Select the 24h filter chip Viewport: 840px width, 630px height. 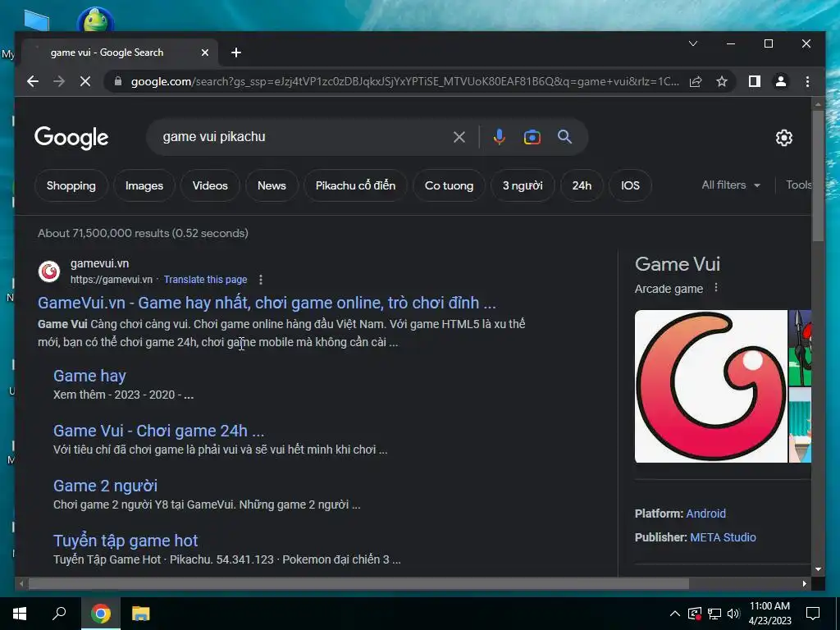pos(582,185)
